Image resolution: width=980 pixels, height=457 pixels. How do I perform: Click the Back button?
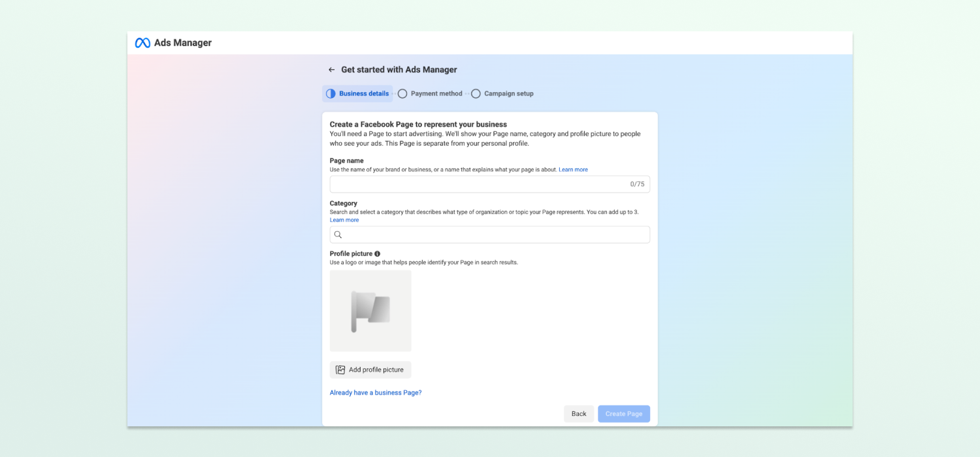(579, 414)
